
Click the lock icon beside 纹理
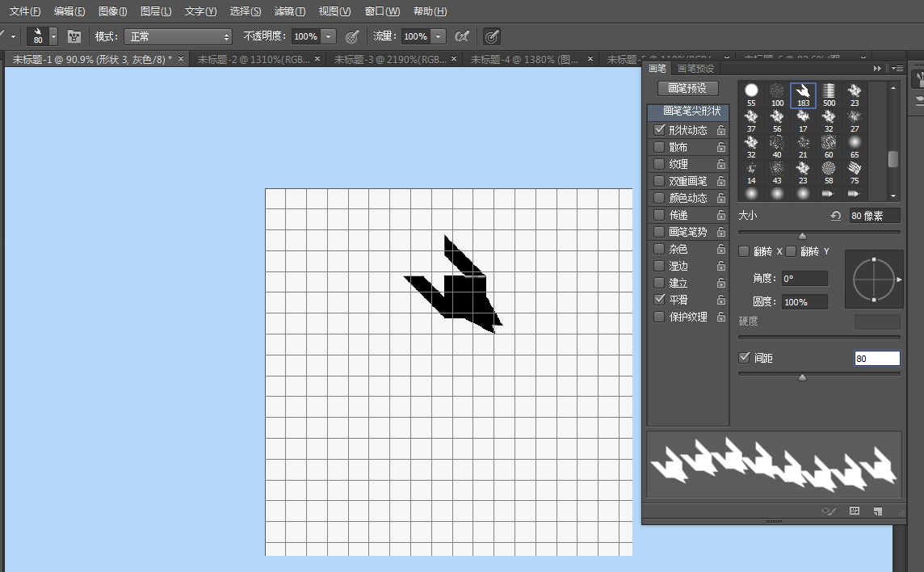pos(720,164)
